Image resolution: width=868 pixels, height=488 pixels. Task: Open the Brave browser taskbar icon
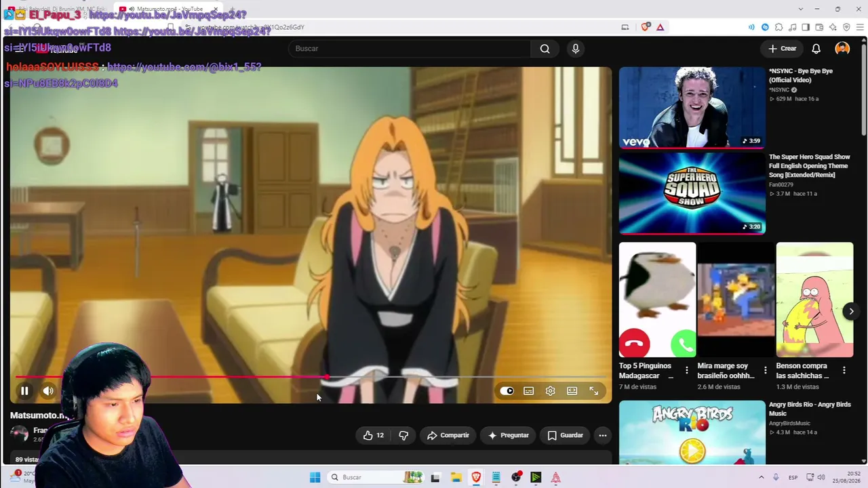click(476, 477)
